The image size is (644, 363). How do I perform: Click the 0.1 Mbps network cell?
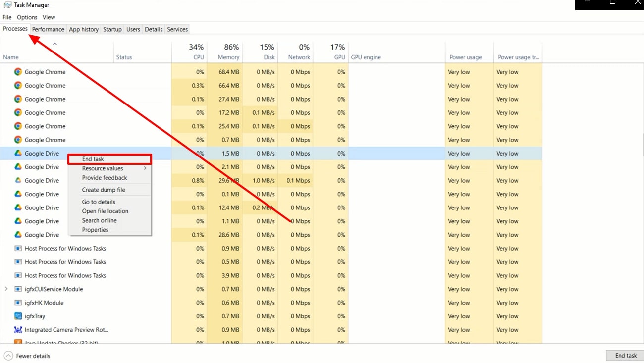[x=295, y=180]
